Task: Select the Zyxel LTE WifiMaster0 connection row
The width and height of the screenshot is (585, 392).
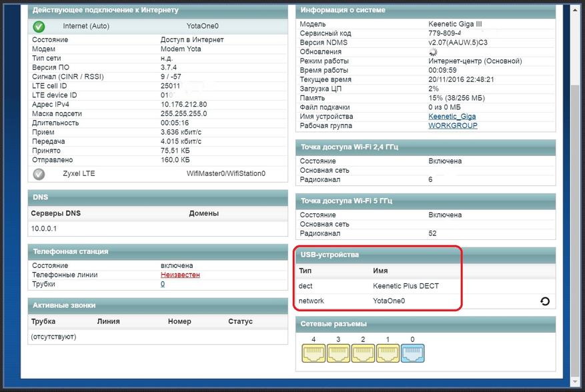Action: [157, 174]
